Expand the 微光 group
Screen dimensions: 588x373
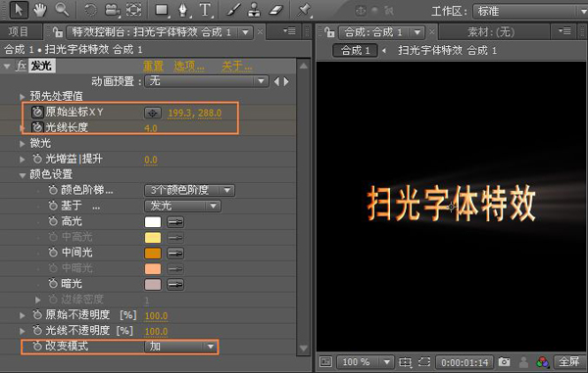(23, 144)
